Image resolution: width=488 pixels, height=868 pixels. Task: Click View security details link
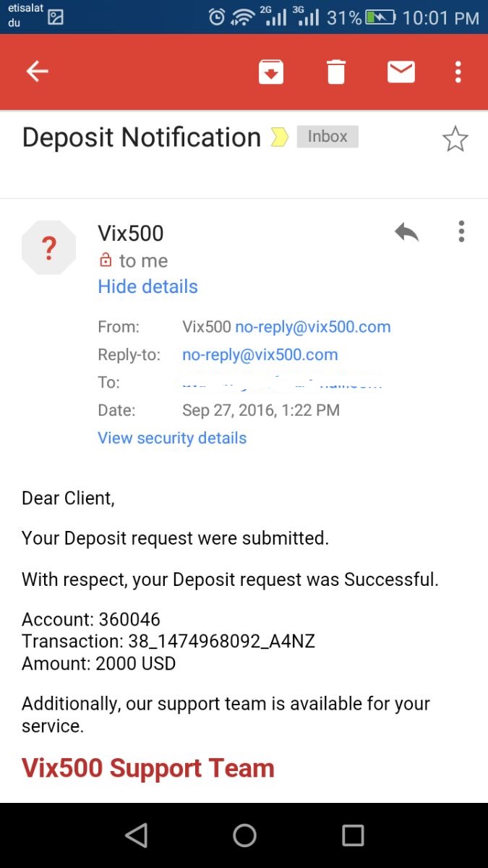172,438
